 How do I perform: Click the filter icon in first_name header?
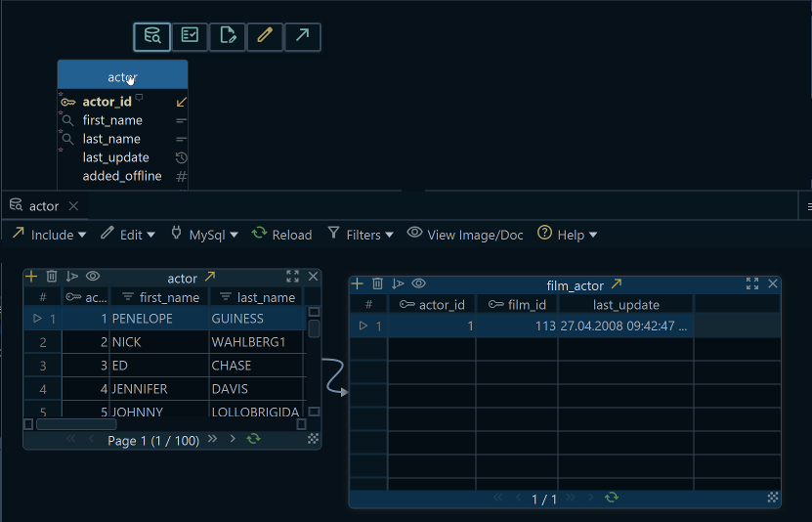pyautogui.click(x=128, y=297)
